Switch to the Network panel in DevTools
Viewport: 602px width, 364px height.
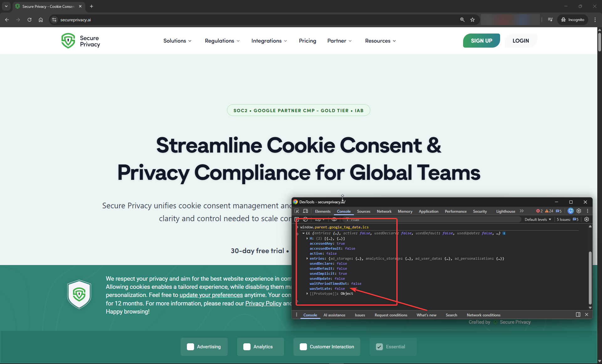[x=384, y=211]
